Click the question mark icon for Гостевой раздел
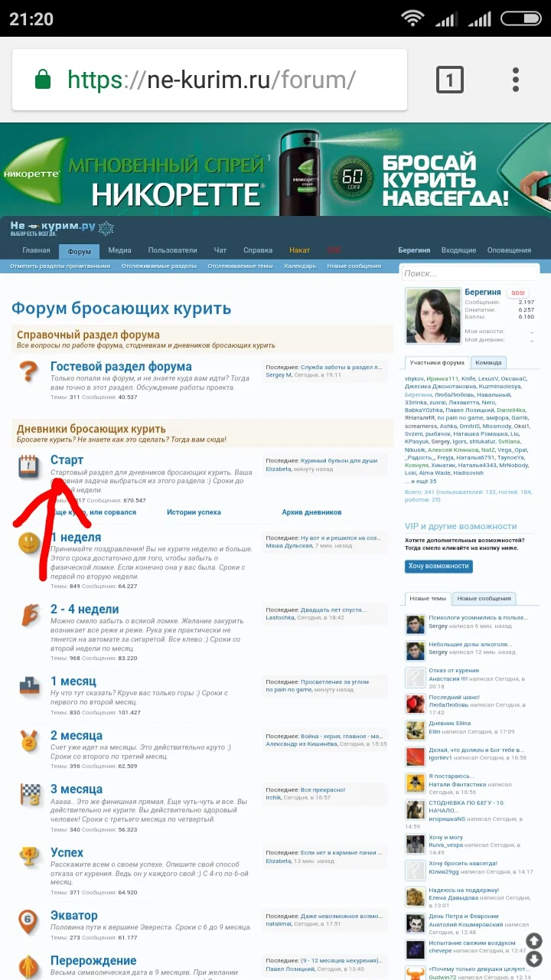Image resolution: width=551 pixels, height=980 pixels. click(x=28, y=372)
